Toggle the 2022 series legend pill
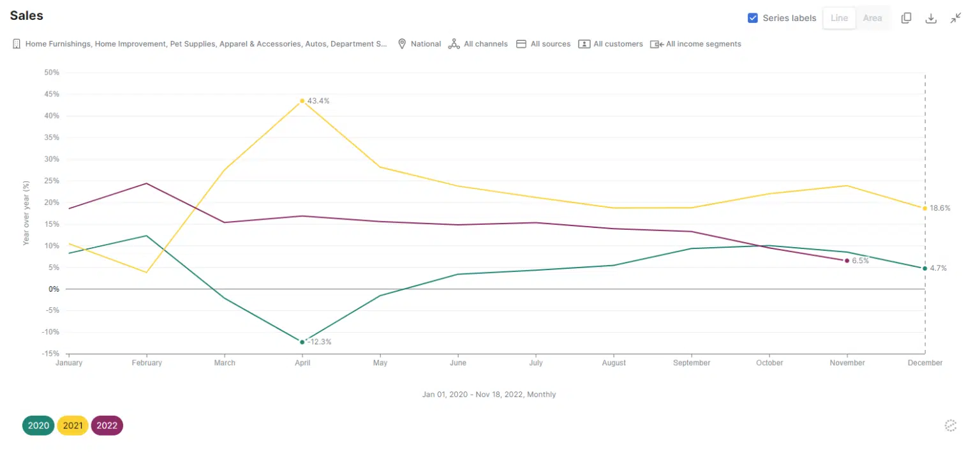This screenshot has height=454, width=980. [107, 426]
